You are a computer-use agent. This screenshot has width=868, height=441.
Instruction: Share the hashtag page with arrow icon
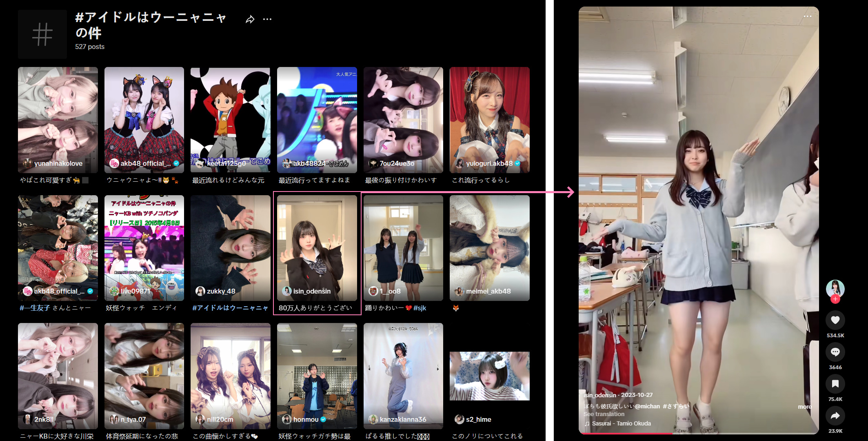250,19
